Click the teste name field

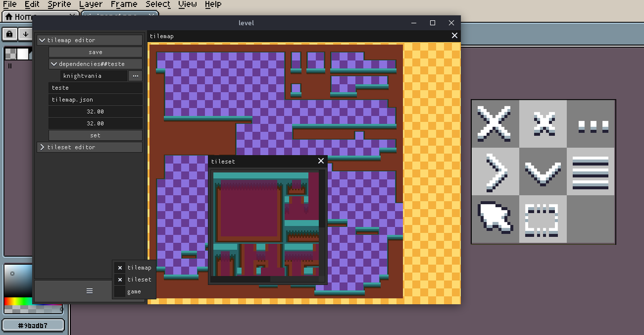coord(96,88)
